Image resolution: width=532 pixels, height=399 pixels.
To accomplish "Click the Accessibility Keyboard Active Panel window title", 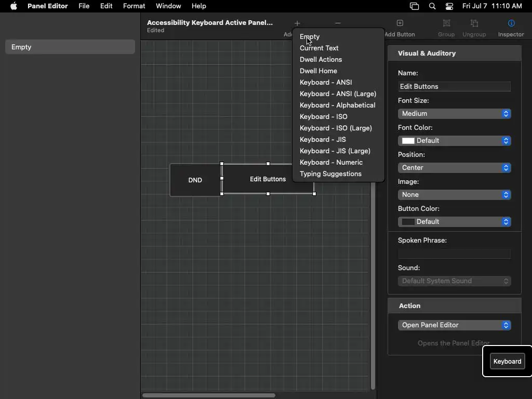I will 210,22.
